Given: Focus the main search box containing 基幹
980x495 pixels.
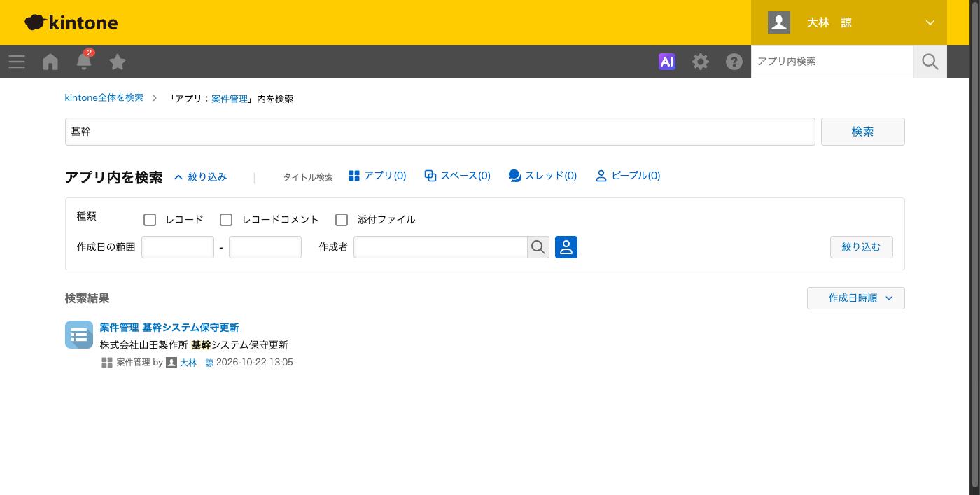Looking at the screenshot, I should (x=440, y=132).
